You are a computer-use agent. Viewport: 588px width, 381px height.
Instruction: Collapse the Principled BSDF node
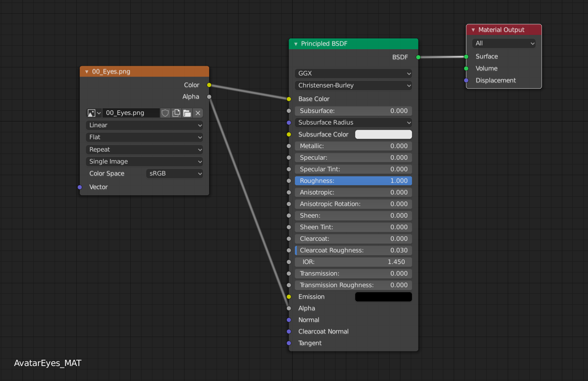click(296, 44)
